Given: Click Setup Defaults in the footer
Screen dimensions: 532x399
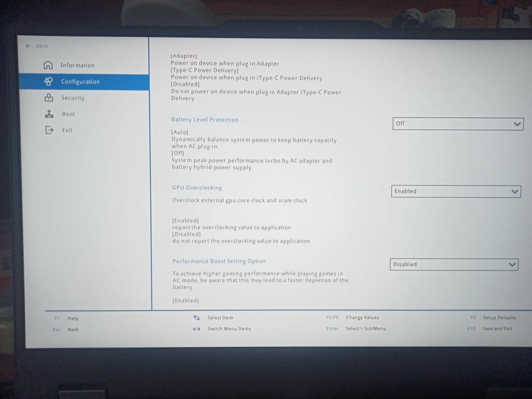Looking at the screenshot, I should click(x=493, y=317).
